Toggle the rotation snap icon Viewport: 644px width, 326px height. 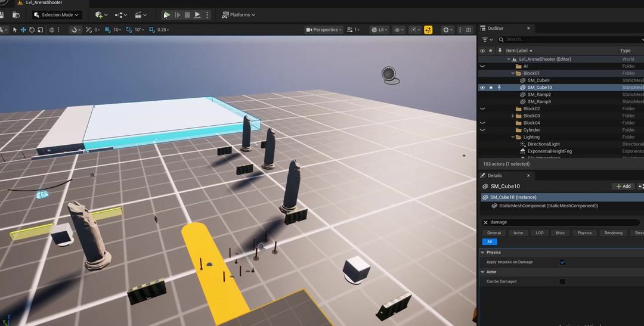(129, 30)
